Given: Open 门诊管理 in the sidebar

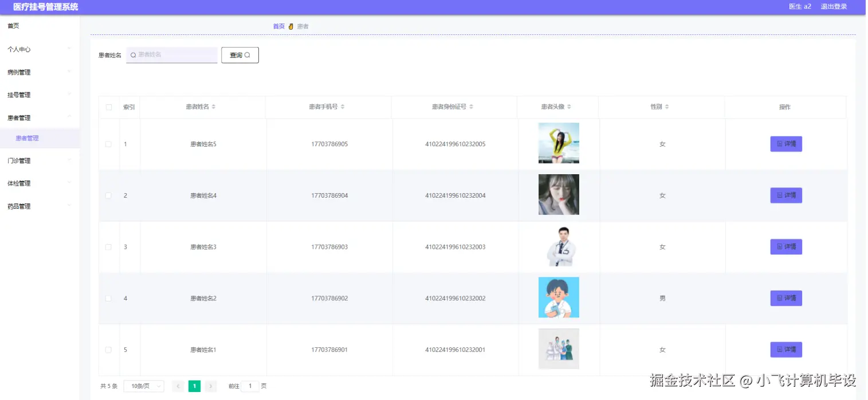Looking at the screenshot, I should point(19,161).
